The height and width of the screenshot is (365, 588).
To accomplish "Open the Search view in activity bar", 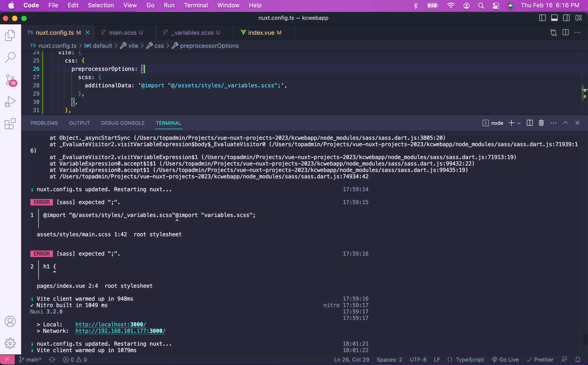I will pos(10,57).
